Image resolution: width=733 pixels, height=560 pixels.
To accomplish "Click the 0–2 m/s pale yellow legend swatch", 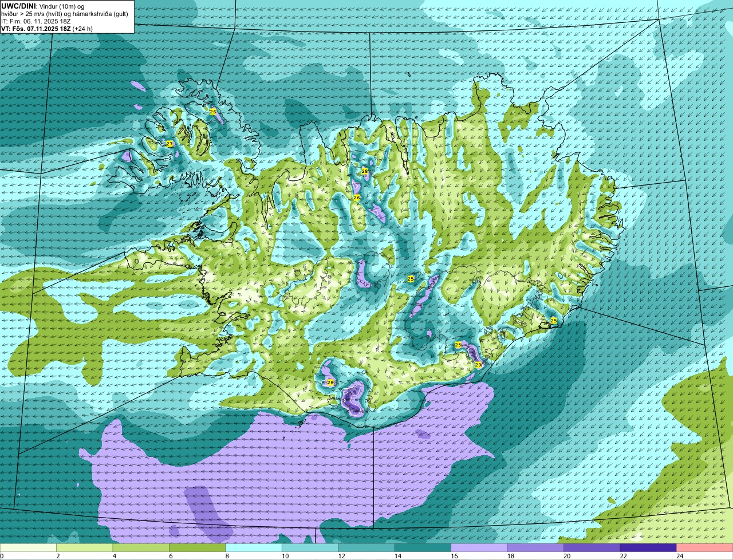I will pos(28,547).
